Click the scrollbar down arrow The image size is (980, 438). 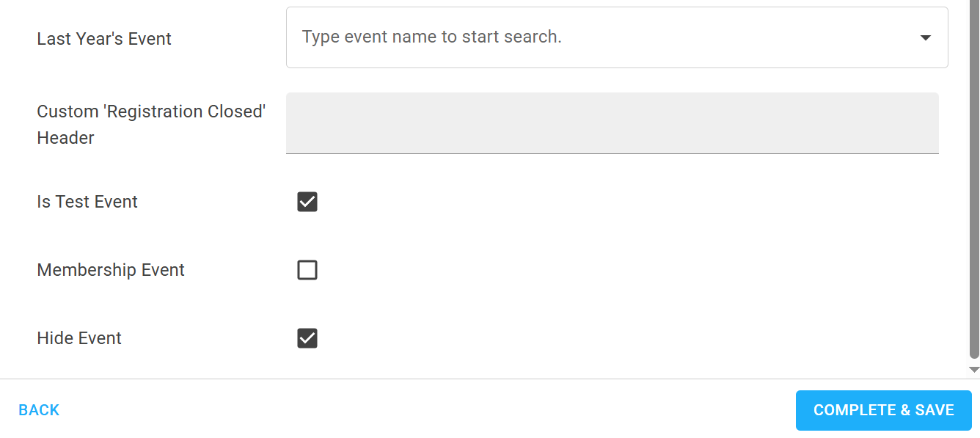tap(975, 371)
